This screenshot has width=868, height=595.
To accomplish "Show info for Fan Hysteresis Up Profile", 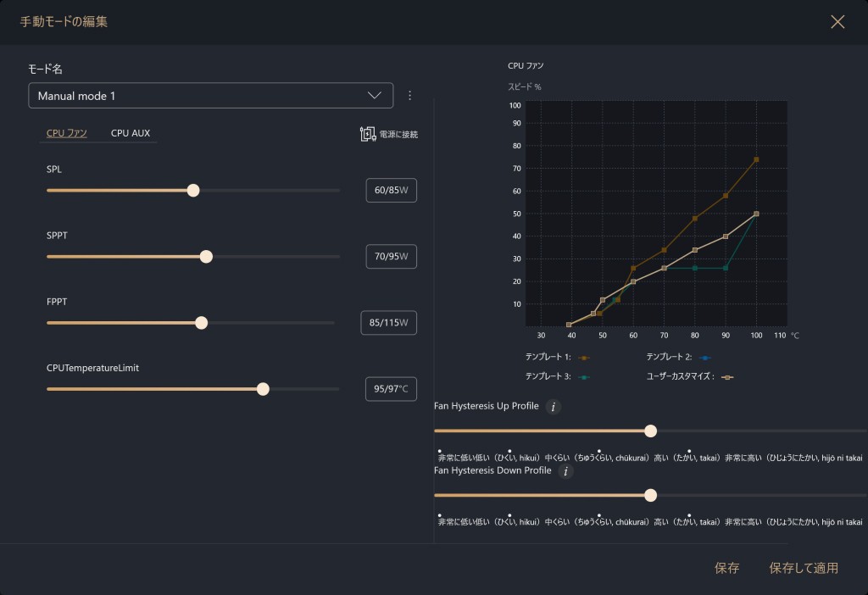I will (x=554, y=407).
